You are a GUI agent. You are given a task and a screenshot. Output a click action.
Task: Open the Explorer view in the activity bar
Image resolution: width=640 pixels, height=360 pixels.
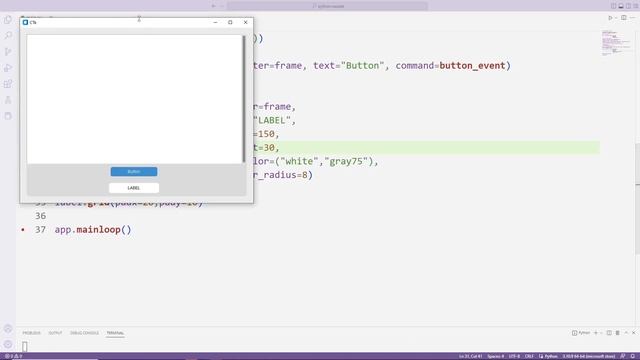tap(8, 20)
